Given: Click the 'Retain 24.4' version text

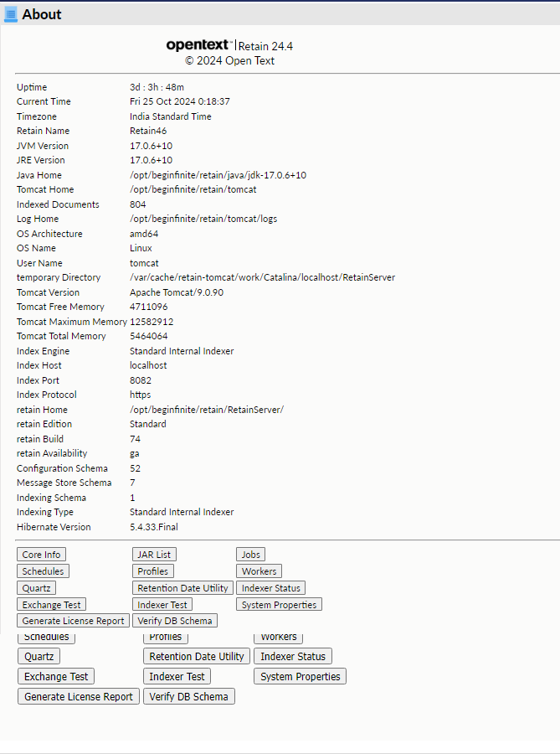Looking at the screenshot, I should [265, 46].
